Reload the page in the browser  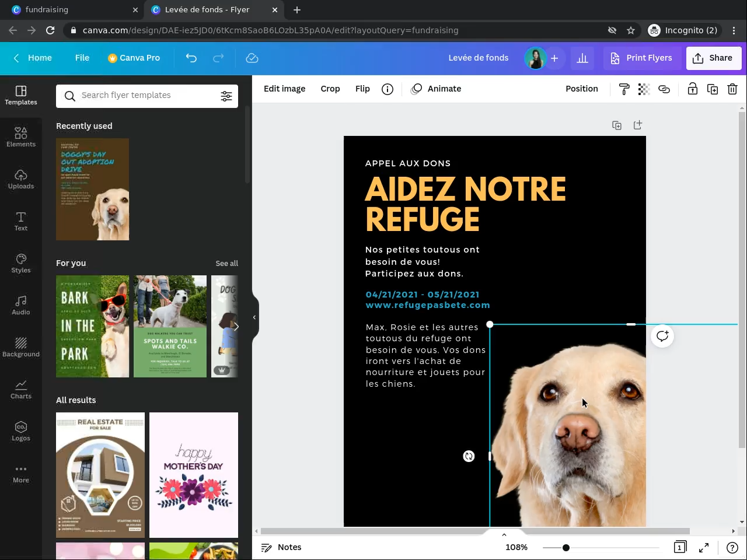click(x=50, y=30)
